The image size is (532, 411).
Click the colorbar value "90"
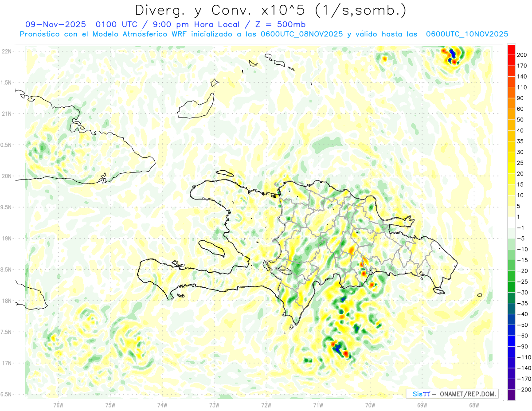(520, 98)
